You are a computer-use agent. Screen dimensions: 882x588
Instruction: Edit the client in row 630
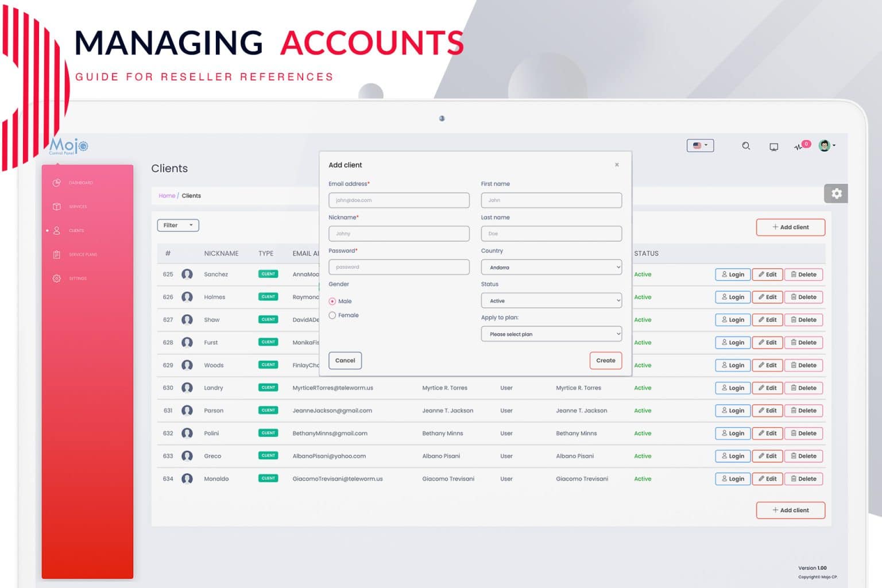click(x=768, y=388)
